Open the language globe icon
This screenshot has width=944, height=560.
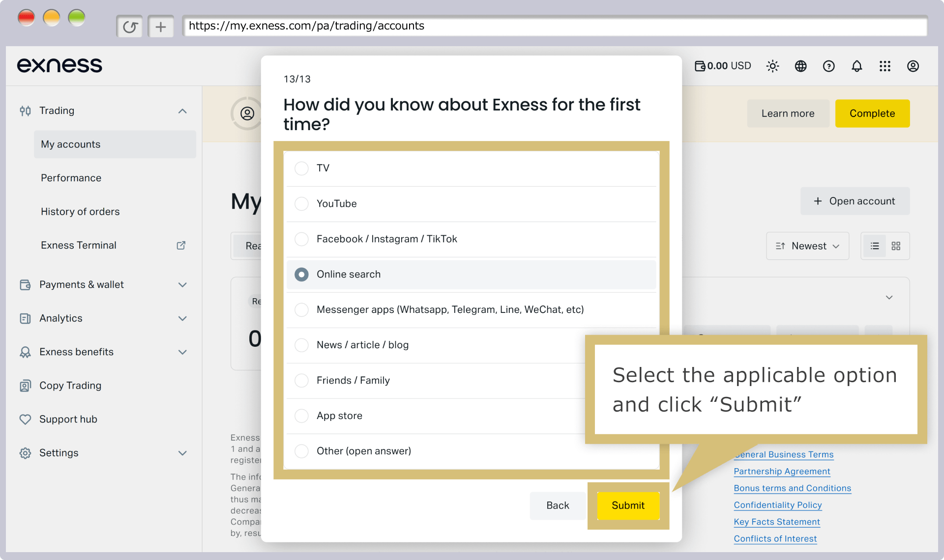pyautogui.click(x=800, y=66)
